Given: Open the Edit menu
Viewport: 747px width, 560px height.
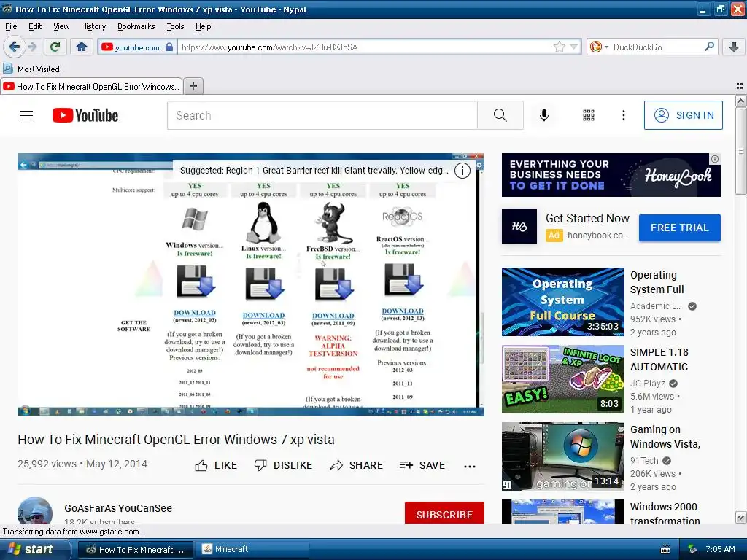Looking at the screenshot, I should pyautogui.click(x=35, y=26).
